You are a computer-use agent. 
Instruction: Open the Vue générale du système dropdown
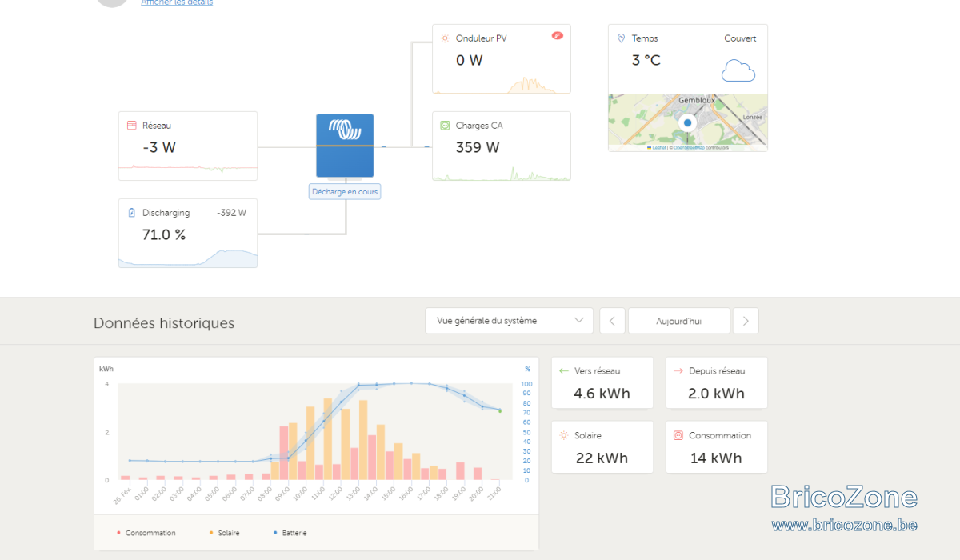pos(509,321)
